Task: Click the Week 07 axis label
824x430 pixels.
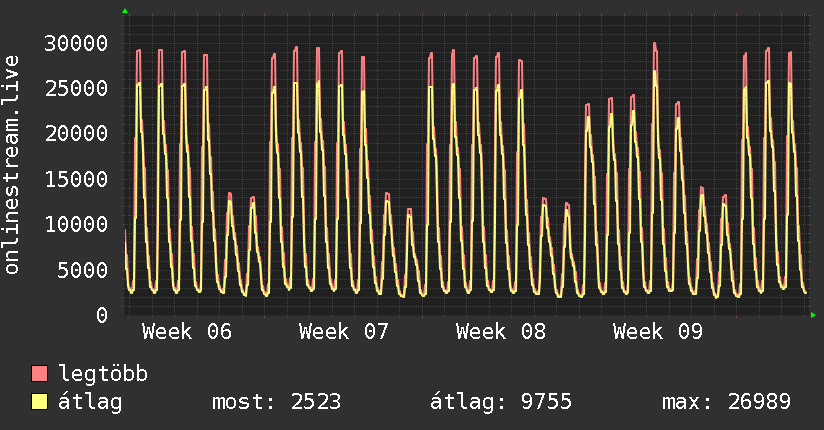Action: (x=344, y=332)
